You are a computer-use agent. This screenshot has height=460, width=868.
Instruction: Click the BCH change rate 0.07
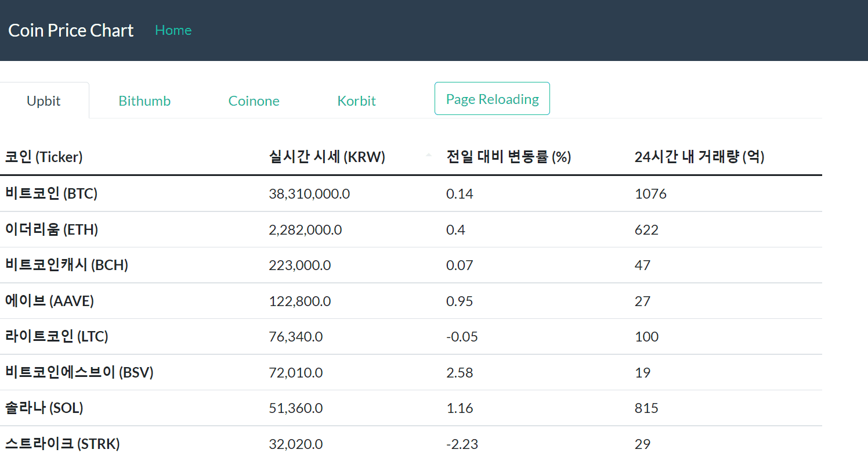pos(460,265)
